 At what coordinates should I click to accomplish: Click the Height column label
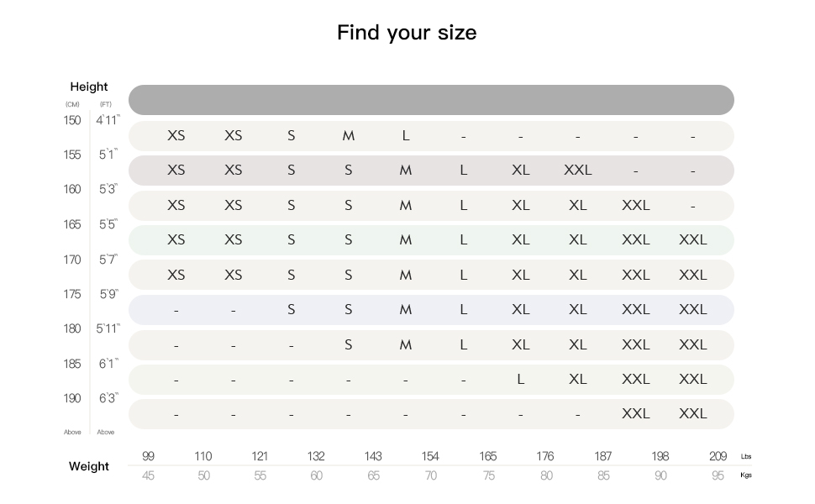[89, 87]
